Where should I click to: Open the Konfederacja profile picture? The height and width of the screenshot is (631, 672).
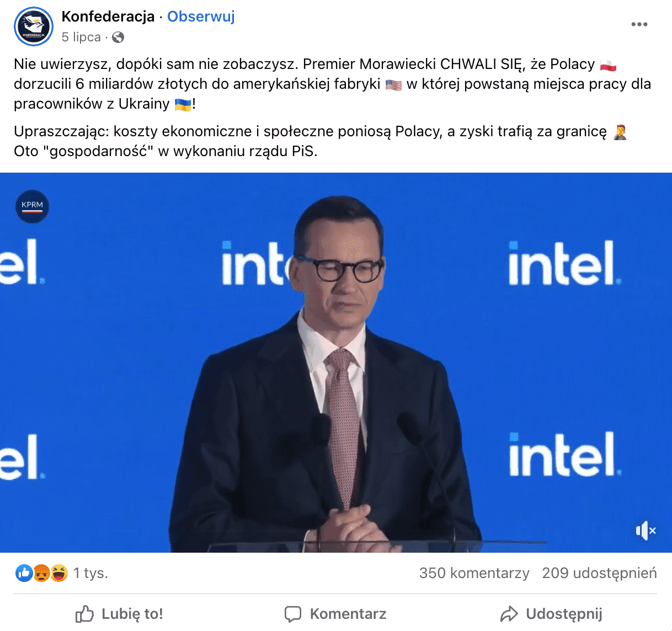[34, 26]
